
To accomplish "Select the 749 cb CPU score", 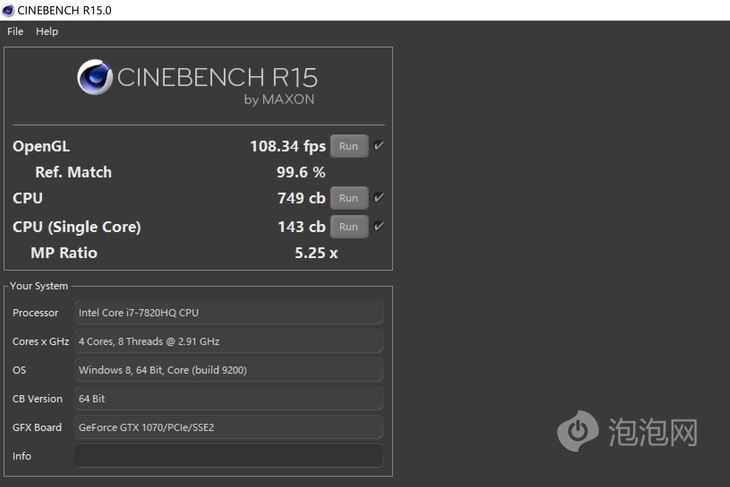I will pyautogui.click(x=301, y=198).
